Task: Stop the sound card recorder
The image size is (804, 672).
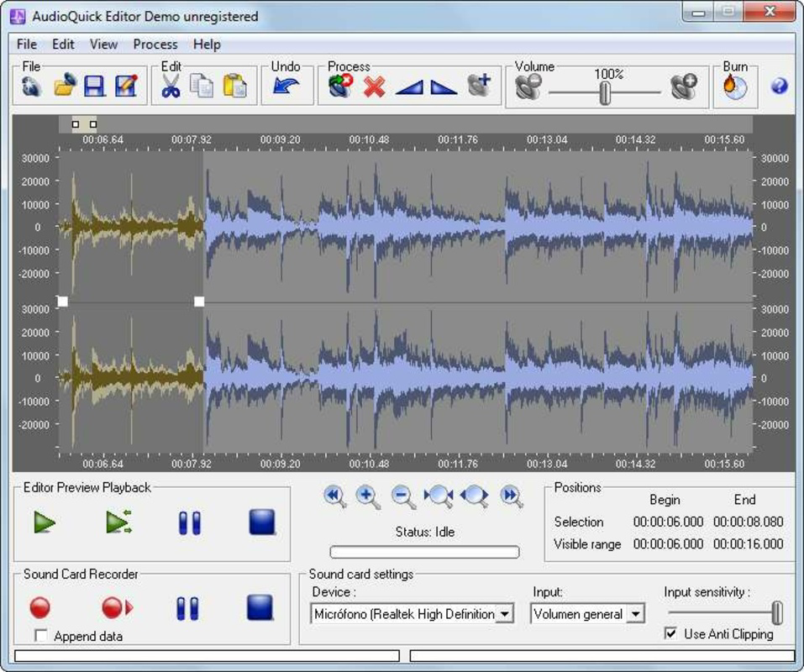Action: 260,607
